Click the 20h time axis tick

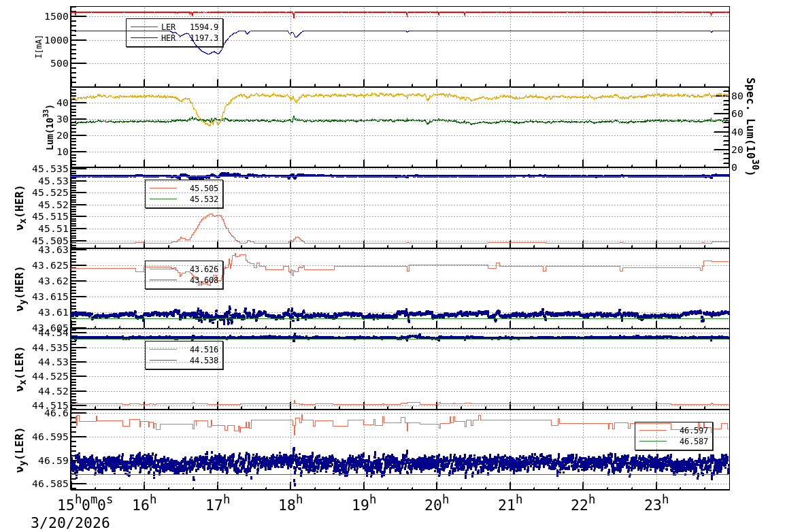tap(437, 505)
